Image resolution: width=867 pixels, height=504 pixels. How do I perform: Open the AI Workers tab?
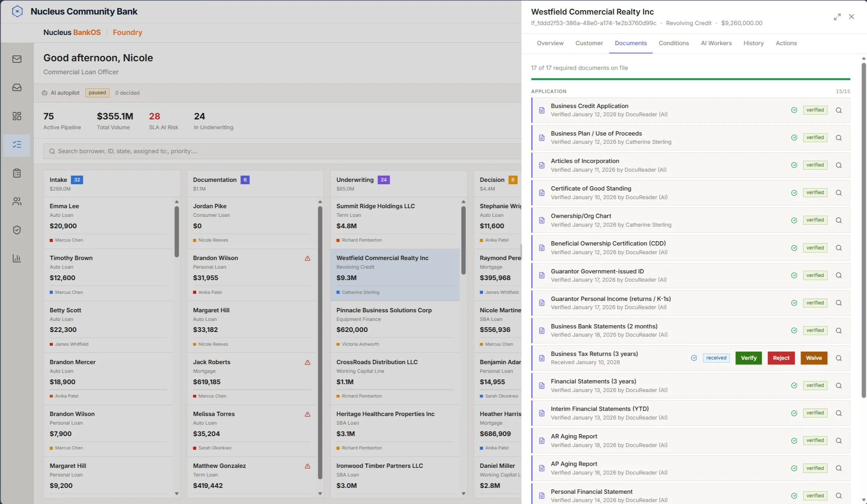point(716,43)
